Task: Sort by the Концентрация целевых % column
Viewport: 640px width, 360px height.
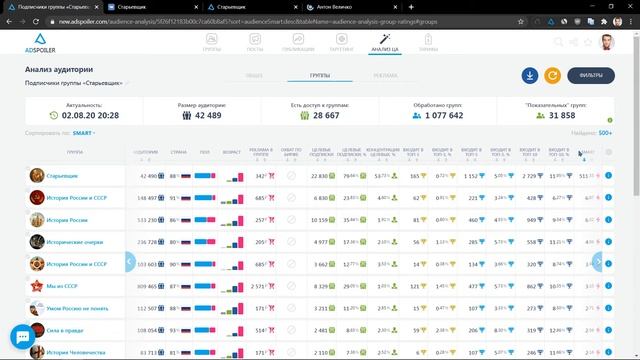Action: point(382,152)
